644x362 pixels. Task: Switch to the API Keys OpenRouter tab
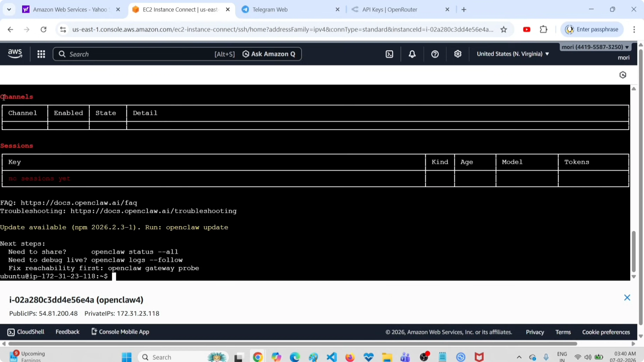coord(390,9)
